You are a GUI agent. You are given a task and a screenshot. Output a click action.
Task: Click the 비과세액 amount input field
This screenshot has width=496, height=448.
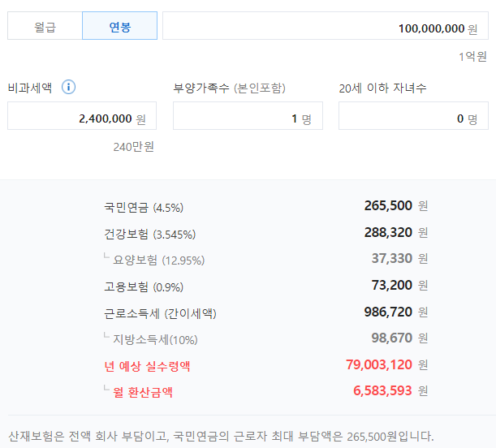81,118
